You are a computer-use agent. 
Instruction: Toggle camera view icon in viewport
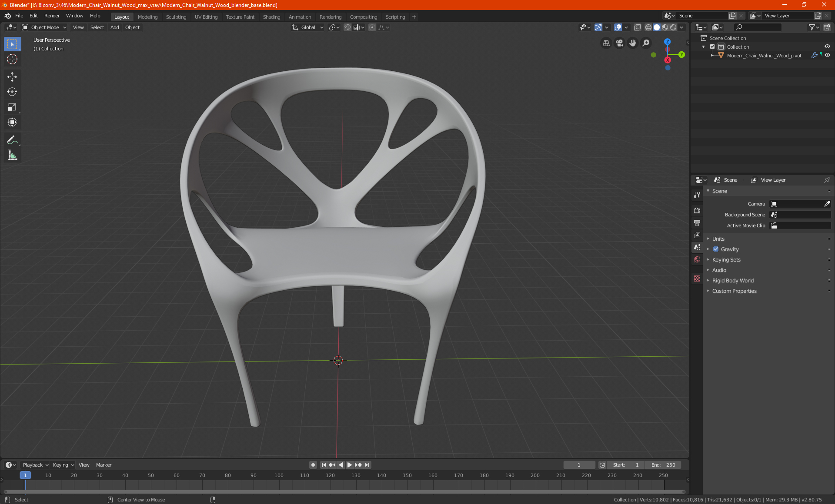tap(619, 43)
